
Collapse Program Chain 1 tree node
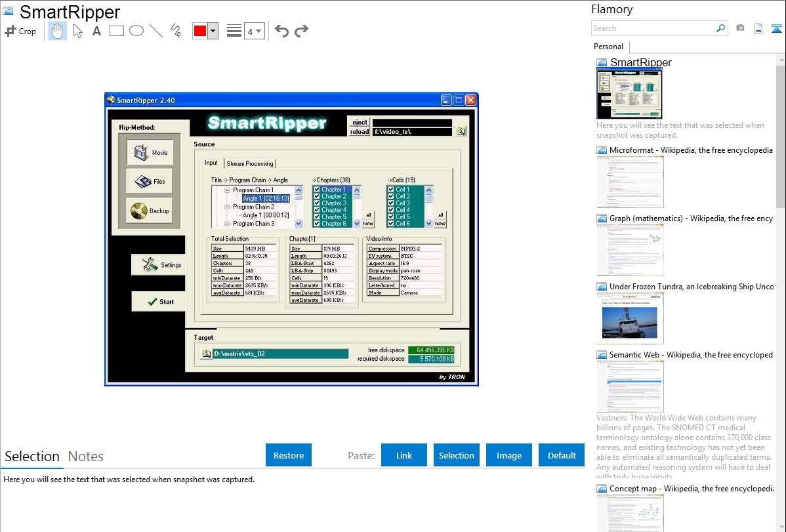click(x=227, y=190)
